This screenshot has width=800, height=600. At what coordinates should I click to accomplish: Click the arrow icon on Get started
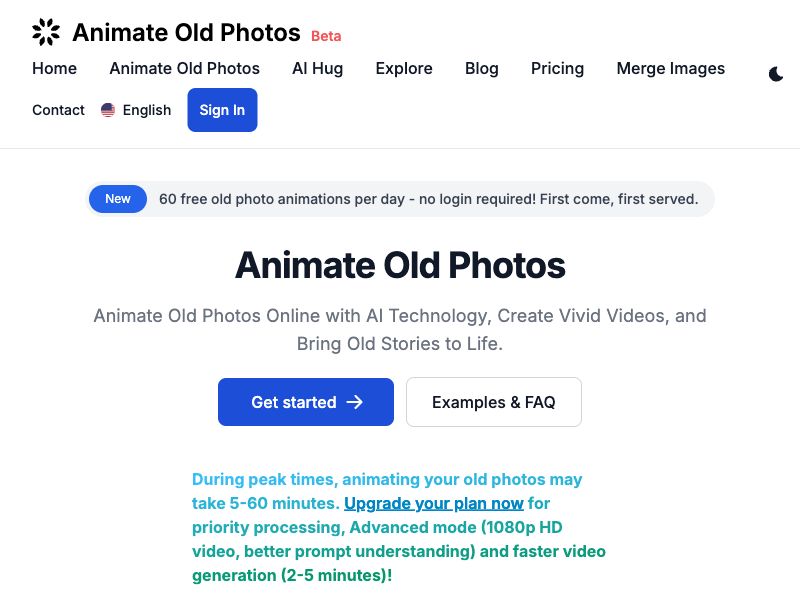pos(355,402)
